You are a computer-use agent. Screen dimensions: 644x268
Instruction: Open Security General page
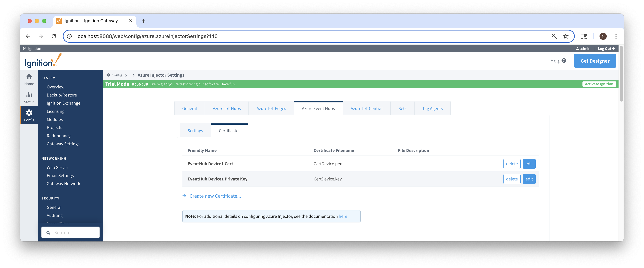click(54, 207)
